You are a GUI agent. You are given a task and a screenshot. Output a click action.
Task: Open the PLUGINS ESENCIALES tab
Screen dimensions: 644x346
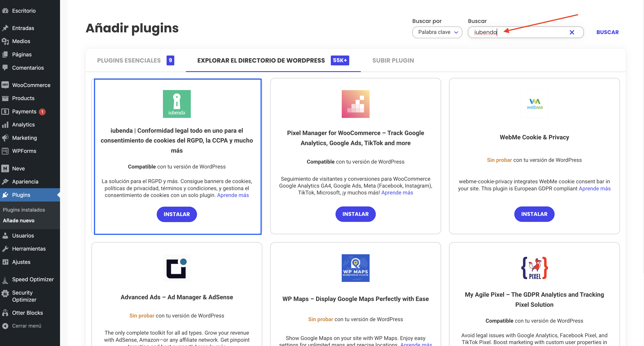129,60
